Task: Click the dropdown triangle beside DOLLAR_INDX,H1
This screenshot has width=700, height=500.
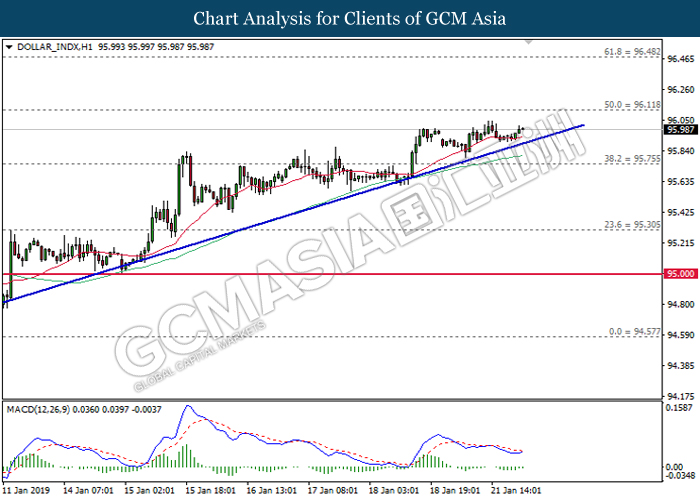Action: [x=9, y=47]
